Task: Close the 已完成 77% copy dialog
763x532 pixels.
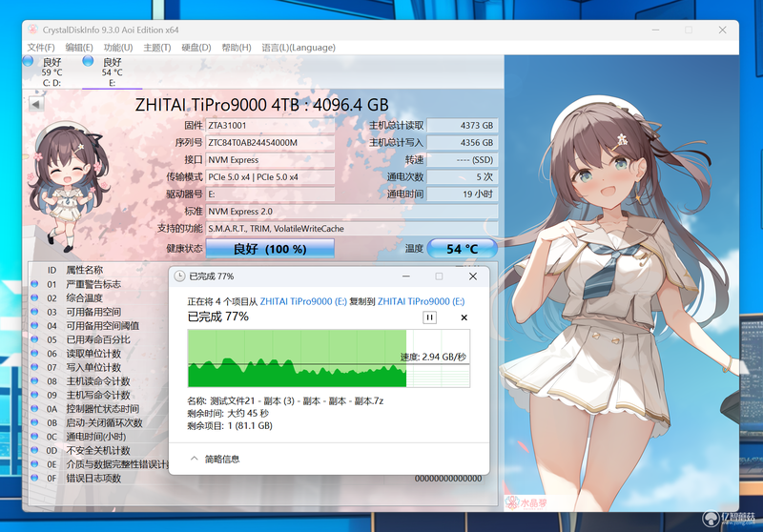Action: [x=472, y=276]
